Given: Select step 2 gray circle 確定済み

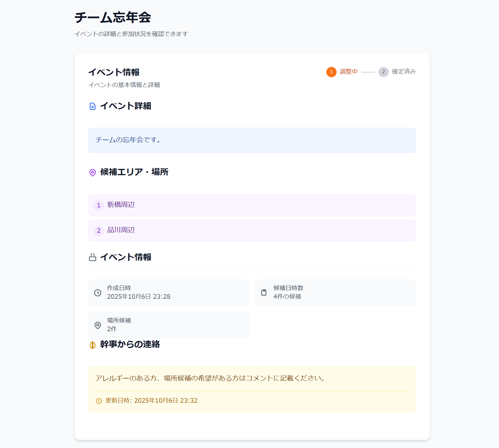Looking at the screenshot, I should pyautogui.click(x=383, y=72).
